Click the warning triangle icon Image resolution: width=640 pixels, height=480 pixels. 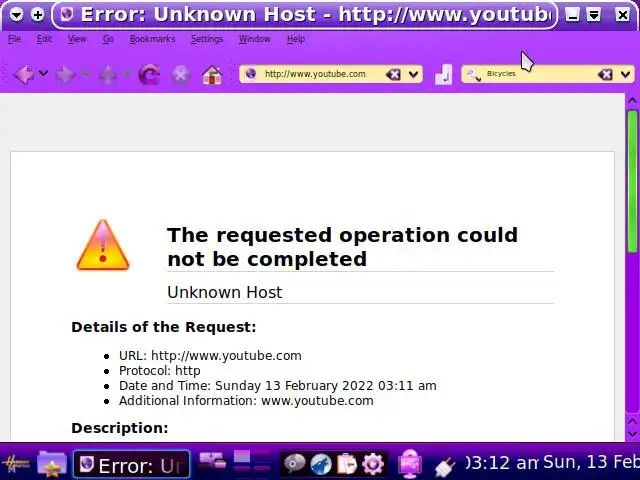[103, 245]
